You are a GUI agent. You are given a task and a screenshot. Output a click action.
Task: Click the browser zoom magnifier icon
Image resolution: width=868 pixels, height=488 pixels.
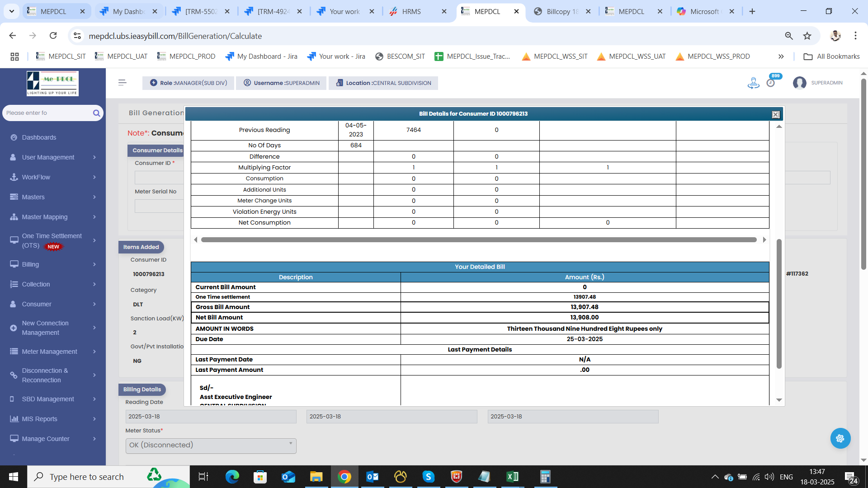[x=789, y=36]
